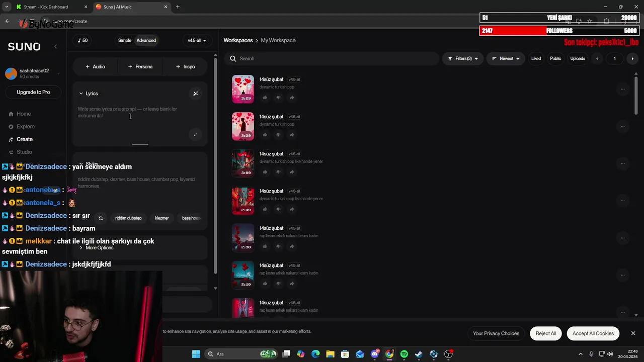Viewport: 644px width, 362px height.
Task: Open the v4.5-all model version dropdown
Action: coord(197,40)
